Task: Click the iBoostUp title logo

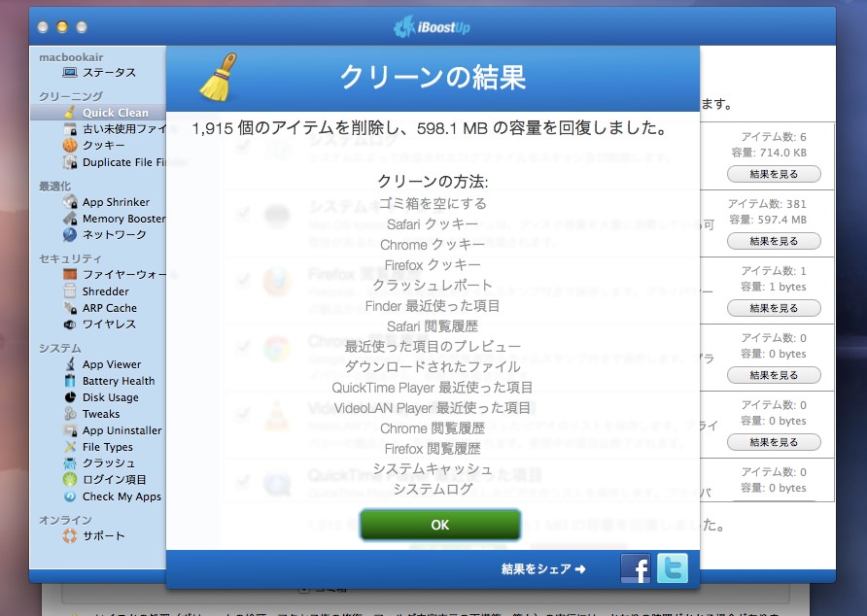Action: (432, 26)
